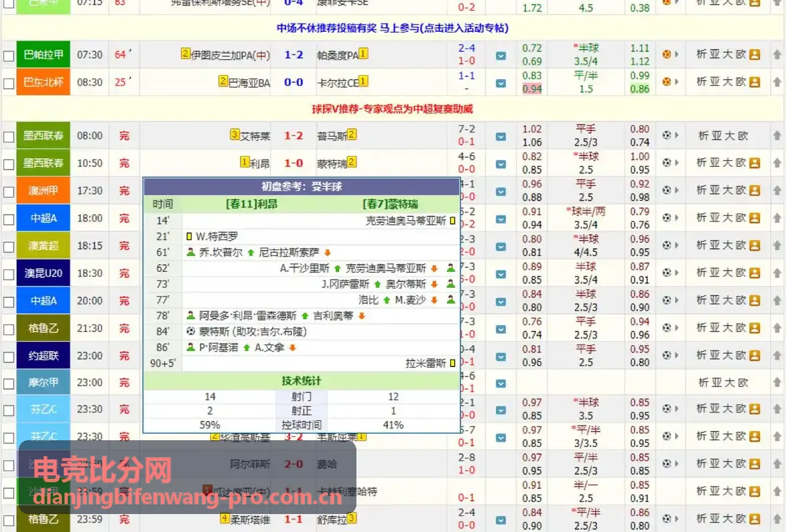Pin 巴帕拉甲 07:30 match with up arrow
Screen dimensions: 786x532
click(x=777, y=54)
